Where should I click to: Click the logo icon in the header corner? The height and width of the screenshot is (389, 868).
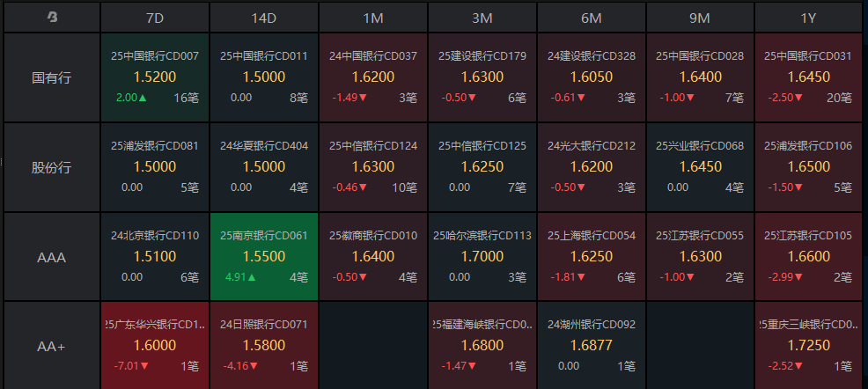coord(52,17)
